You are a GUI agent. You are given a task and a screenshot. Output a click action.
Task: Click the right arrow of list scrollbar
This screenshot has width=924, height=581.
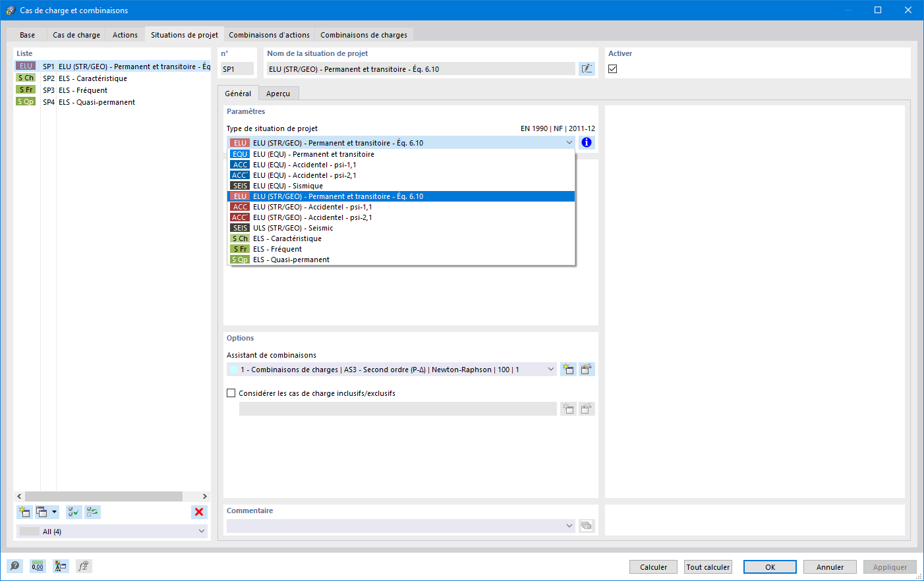(x=205, y=496)
